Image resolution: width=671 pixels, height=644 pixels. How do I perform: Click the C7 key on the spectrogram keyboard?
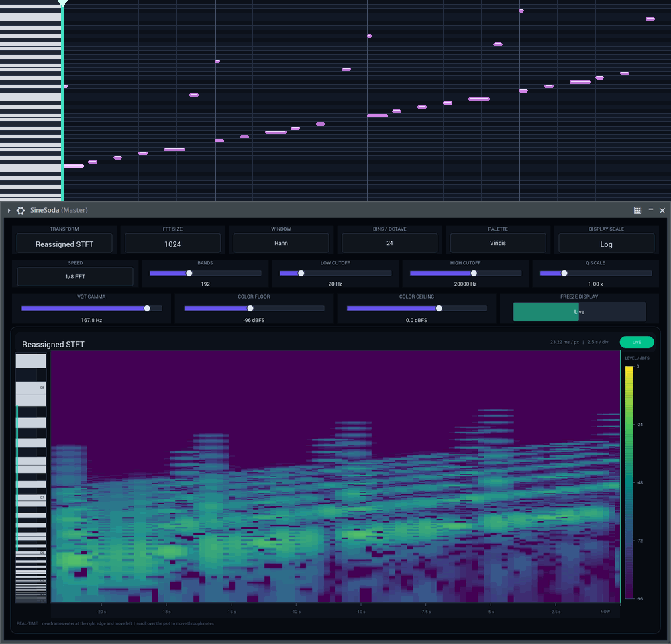32,498
